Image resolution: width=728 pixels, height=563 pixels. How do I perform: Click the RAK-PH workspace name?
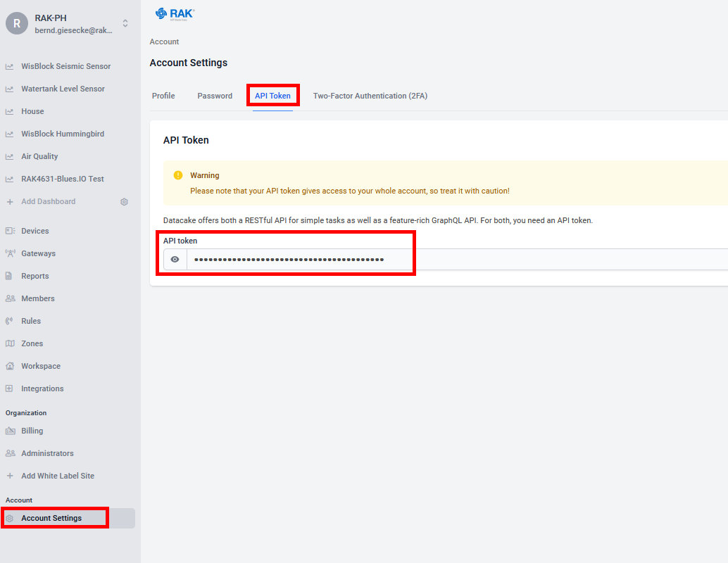pyautogui.click(x=51, y=18)
